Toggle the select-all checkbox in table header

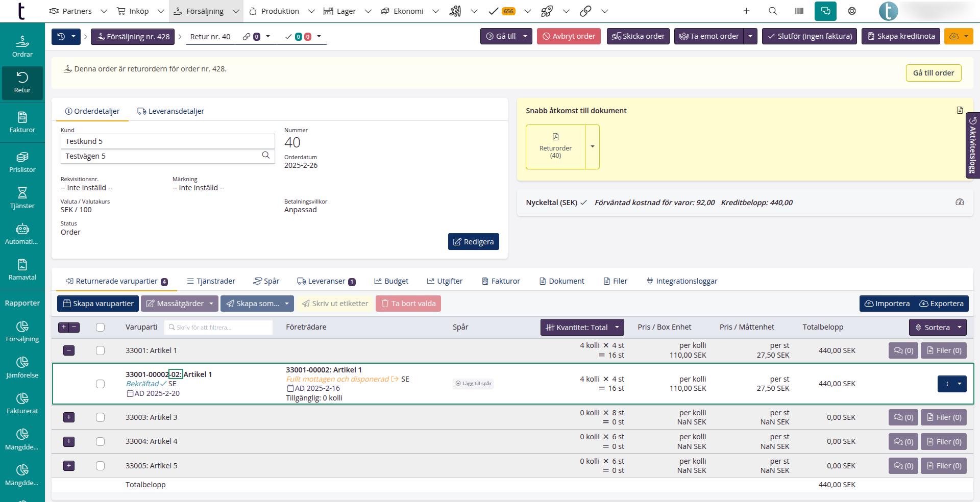[100, 327]
